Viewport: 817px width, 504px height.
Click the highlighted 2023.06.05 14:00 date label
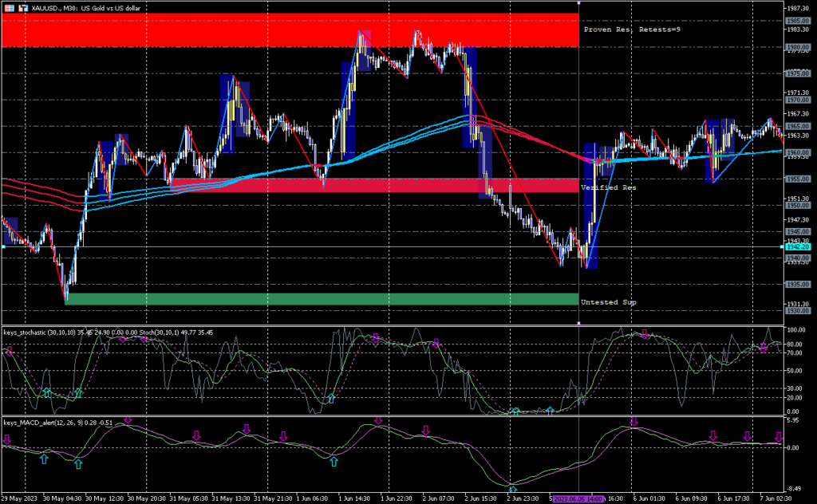pos(578,498)
